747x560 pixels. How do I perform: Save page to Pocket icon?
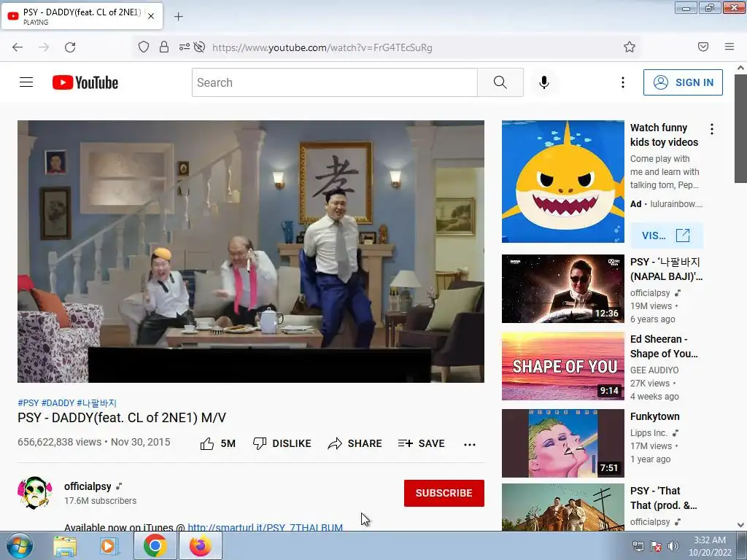click(x=703, y=47)
